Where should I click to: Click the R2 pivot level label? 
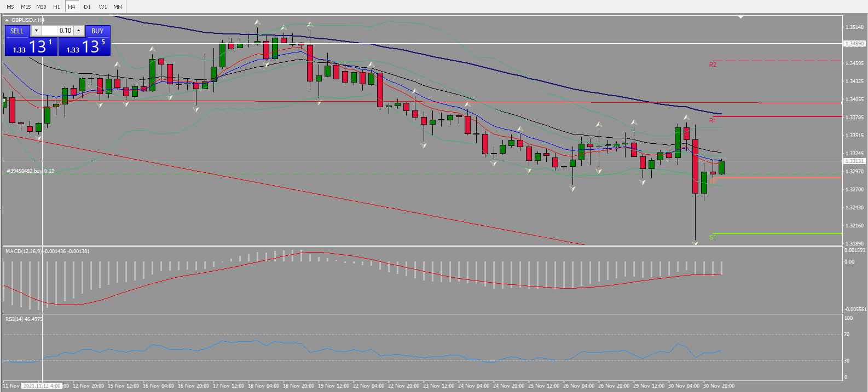tap(713, 65)
